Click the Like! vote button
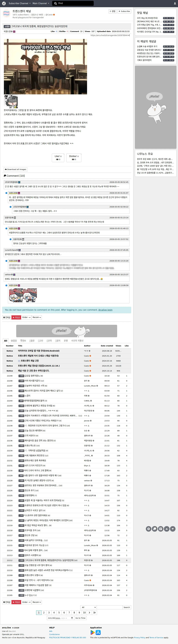 [58, 158]
